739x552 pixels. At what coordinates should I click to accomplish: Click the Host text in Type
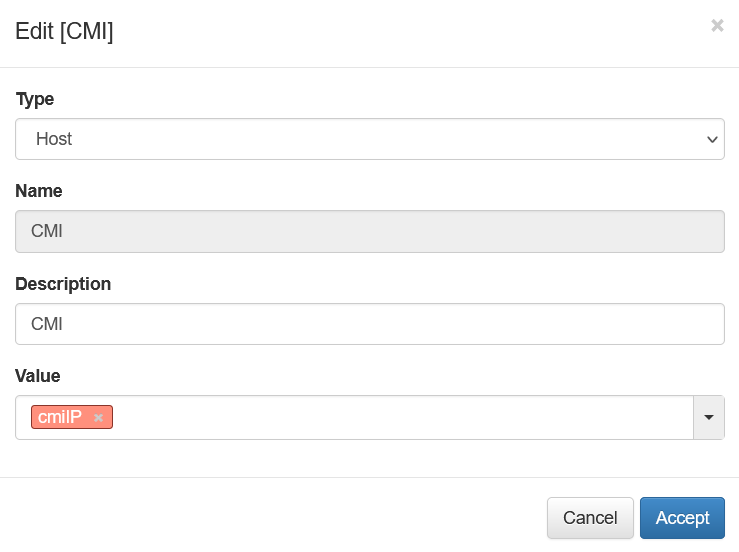coord(54,139)
